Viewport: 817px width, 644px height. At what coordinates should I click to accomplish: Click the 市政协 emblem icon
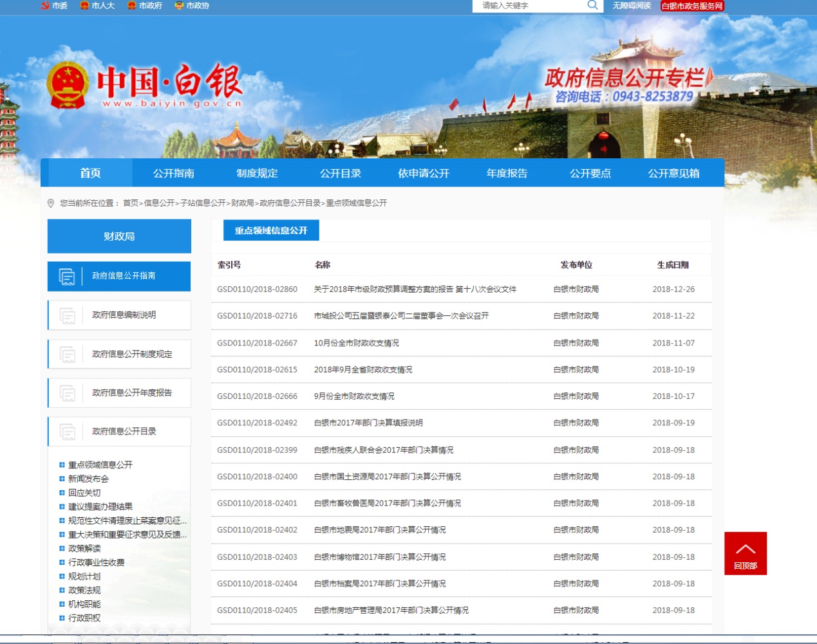pos(179,5)
